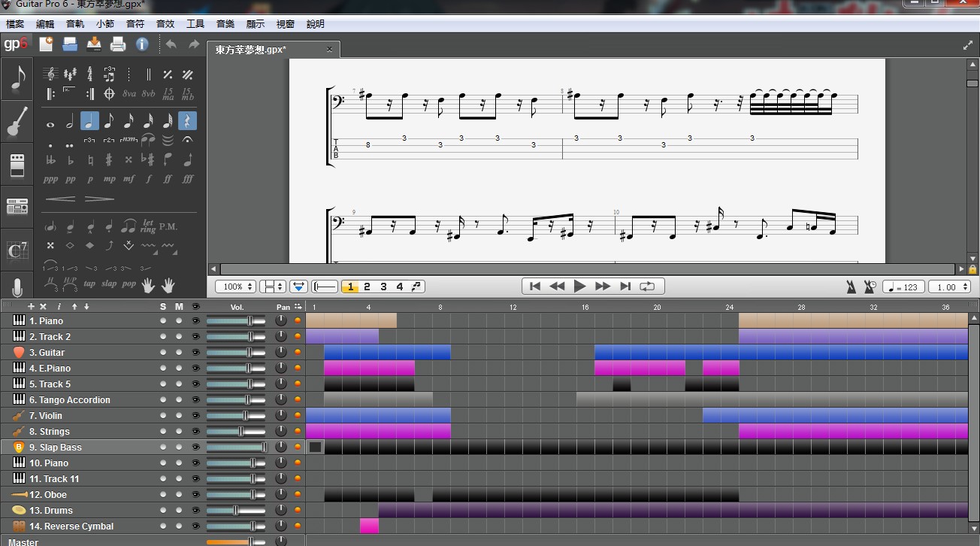Redo action with forward arrow
Image resolution: width=980 pixels, height=546 pixels.
[194, 44]
